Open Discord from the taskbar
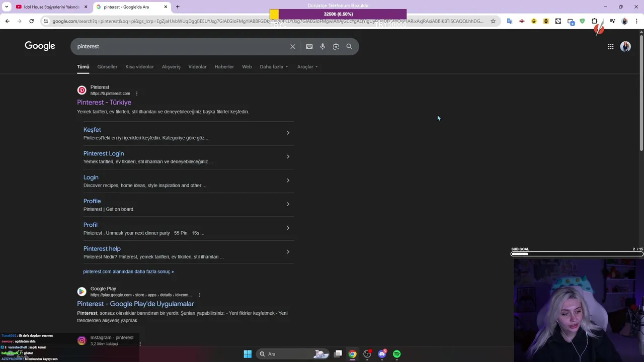This screenshot has width=644, height=362. (382, 354)
